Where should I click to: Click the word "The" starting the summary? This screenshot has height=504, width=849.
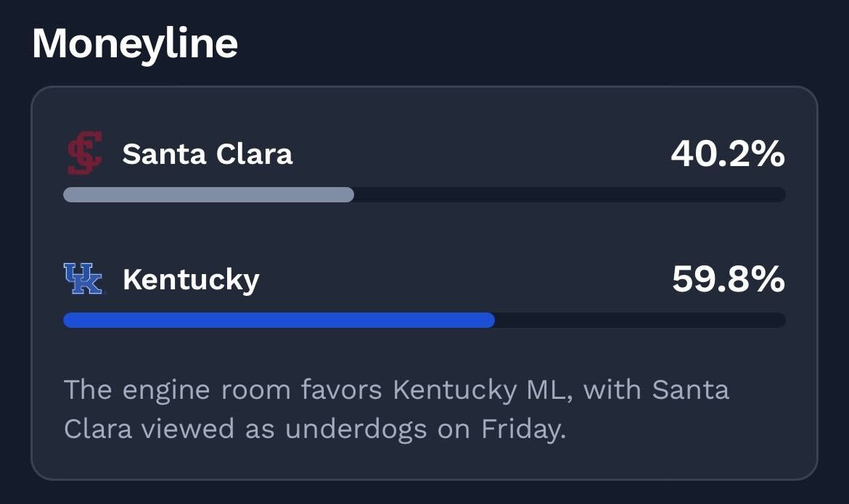(87, 390)
